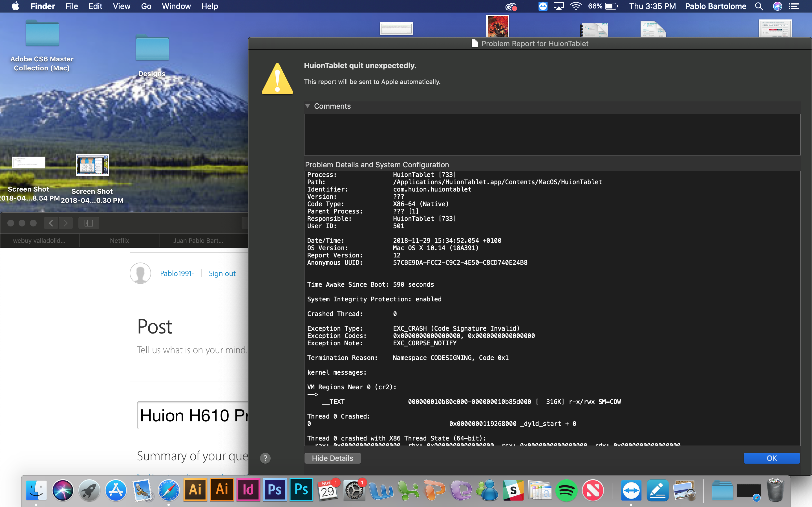This screenshot has width=812, height=507.
Task: Open Siri from the Dock
Action: [x=63, y=490]
